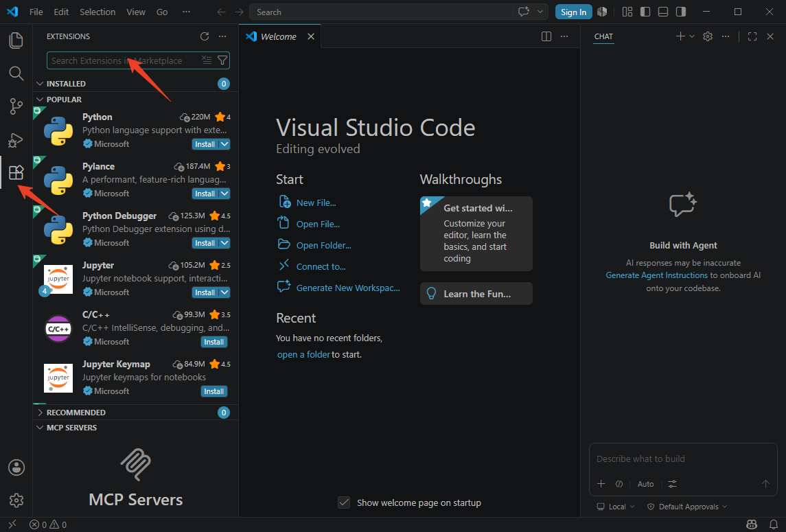Select the Extensions view icon
Viewport: 786px width, 532px height.
click(x=16, y=172)
